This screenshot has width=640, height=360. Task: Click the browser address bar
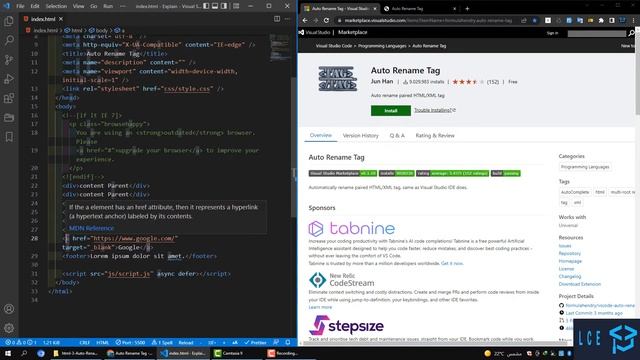(x=428, y=20)
